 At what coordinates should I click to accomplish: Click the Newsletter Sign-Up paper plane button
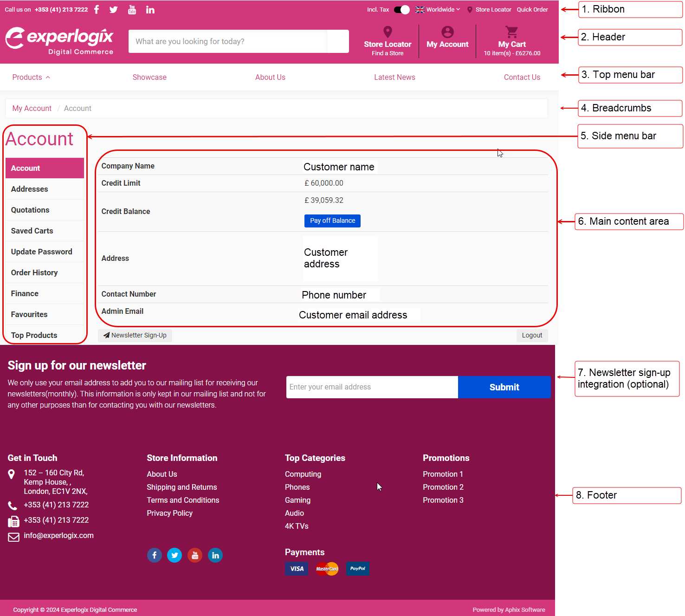(135, 335)
